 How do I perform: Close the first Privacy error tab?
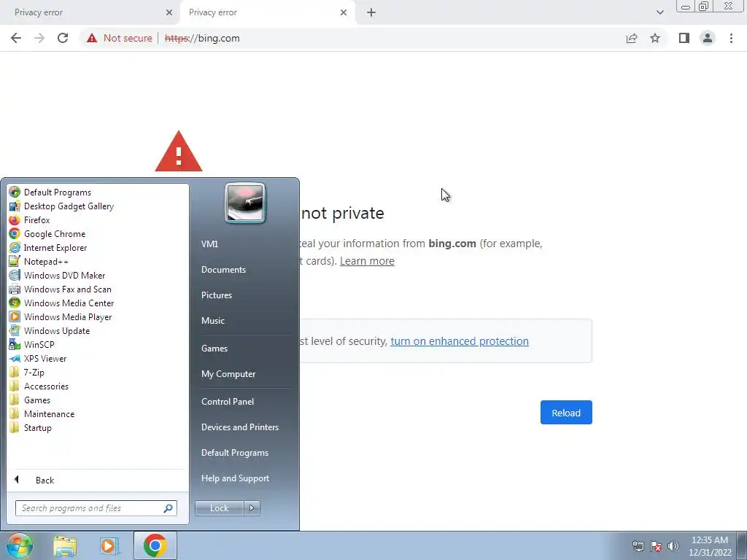[x=169, y=13]
